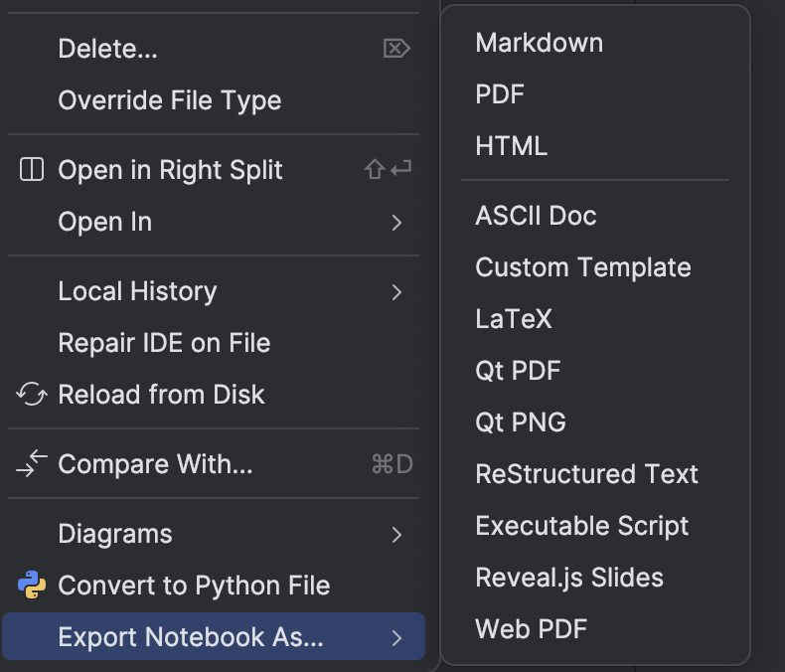Choose HTML export format
785x672 pixels.
pos(512,146)
